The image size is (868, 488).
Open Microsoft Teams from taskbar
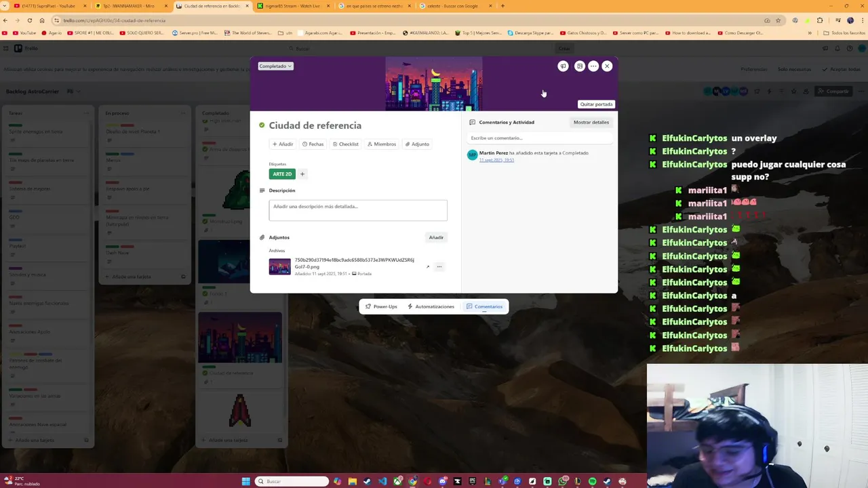(502, 481)
